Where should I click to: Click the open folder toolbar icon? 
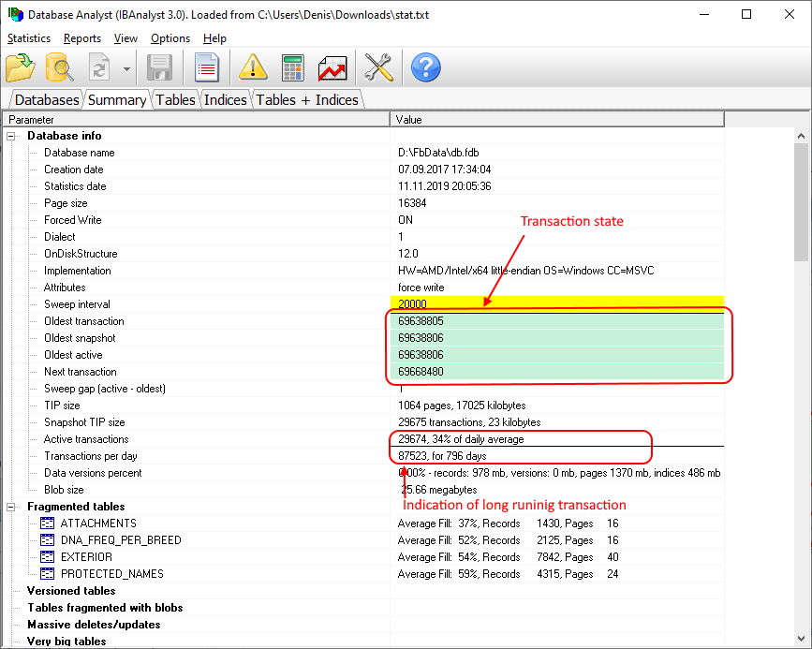pos(21,67)
